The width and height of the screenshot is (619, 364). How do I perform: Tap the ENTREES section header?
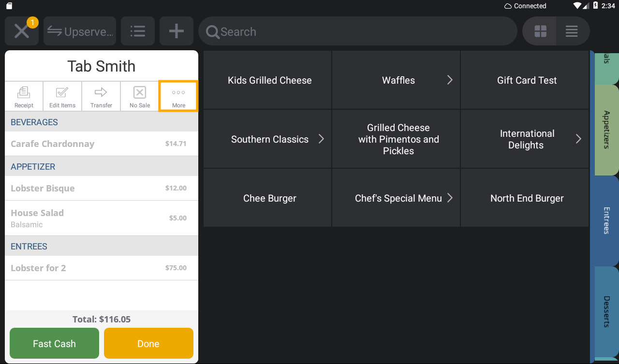pyautogui.click(x=102, y=246)
